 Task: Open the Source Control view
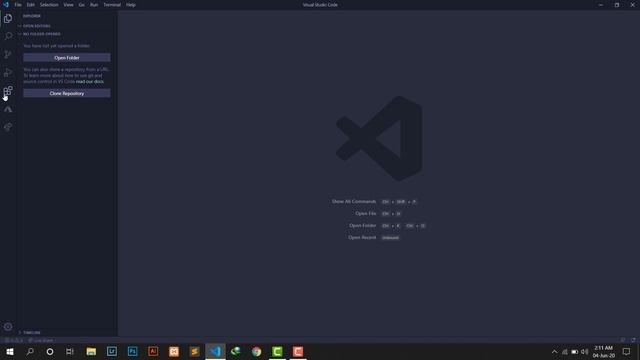(x=8, y=54)
